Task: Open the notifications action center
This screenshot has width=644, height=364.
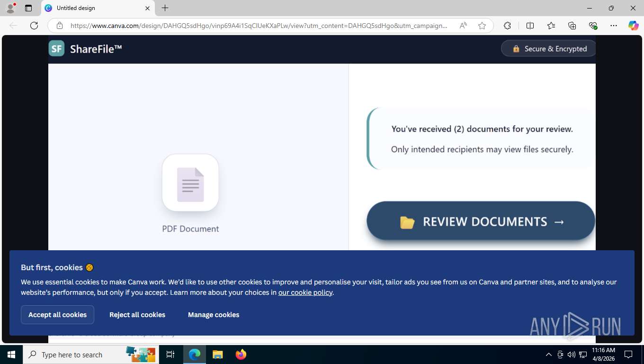Action: [628, 355]
